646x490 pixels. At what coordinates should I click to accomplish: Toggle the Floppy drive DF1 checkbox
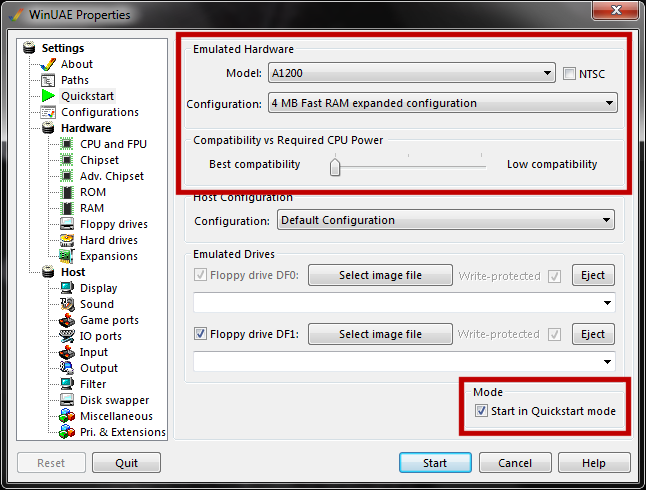(200, 334)
